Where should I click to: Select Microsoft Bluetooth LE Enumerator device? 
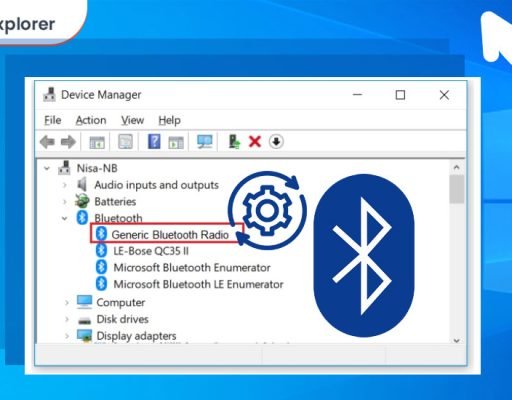tap(198, 284)
